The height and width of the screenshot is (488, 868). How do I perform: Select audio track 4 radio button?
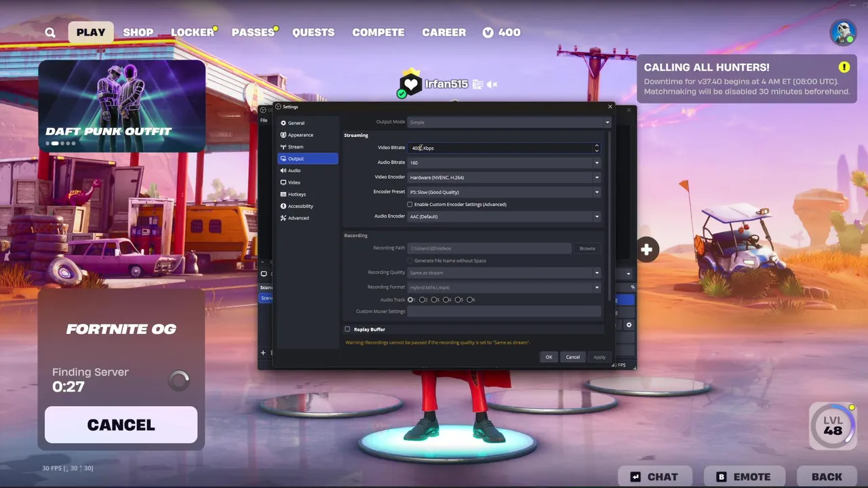click(446, 300)
